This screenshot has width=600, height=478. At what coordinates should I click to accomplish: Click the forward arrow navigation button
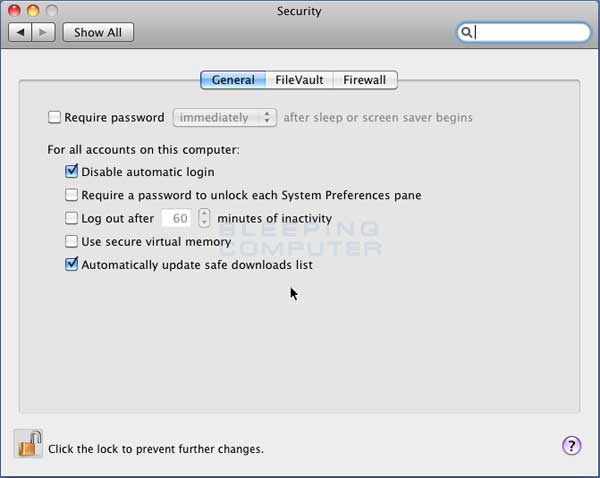(x=43, y=33)
